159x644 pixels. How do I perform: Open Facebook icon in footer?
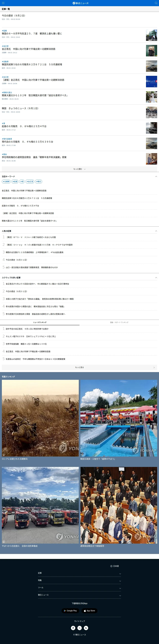[73, 628]
